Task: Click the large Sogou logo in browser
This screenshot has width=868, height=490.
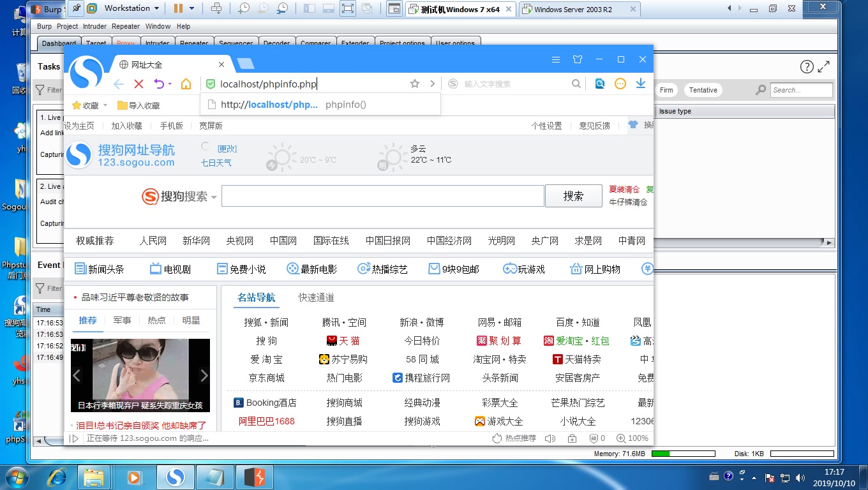Action: (x=86, y=72)
